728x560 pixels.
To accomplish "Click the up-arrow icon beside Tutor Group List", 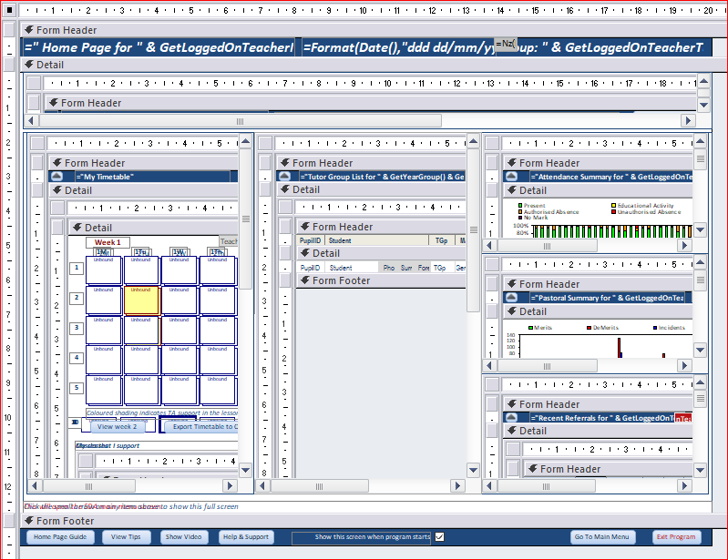I will click(284, 177).
